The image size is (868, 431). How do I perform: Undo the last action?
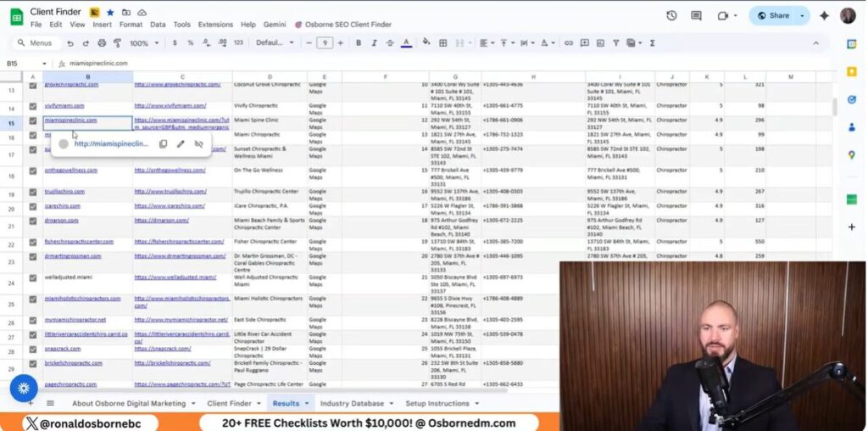[70, 42]
